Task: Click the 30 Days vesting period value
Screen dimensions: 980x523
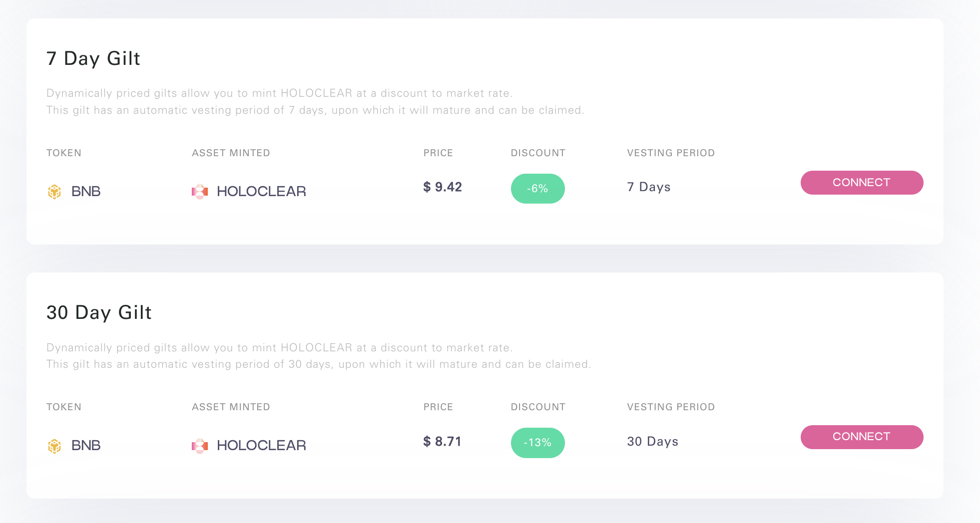Action: [653, 442]
